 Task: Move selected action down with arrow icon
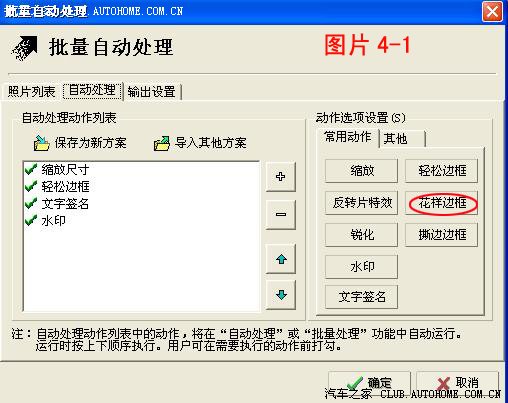click(281, 295)
